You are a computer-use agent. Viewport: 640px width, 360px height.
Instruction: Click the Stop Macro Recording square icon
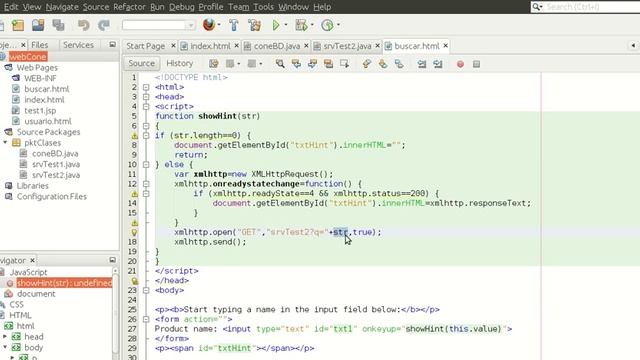click(x=476, y=64)
